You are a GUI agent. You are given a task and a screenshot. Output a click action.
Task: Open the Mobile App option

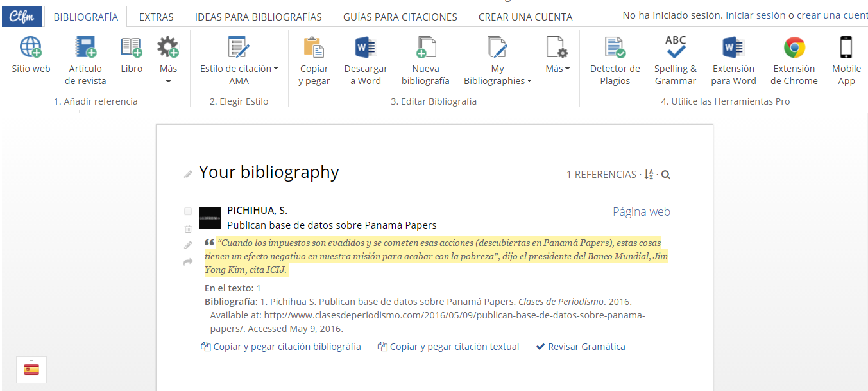(x=846, y=48)
